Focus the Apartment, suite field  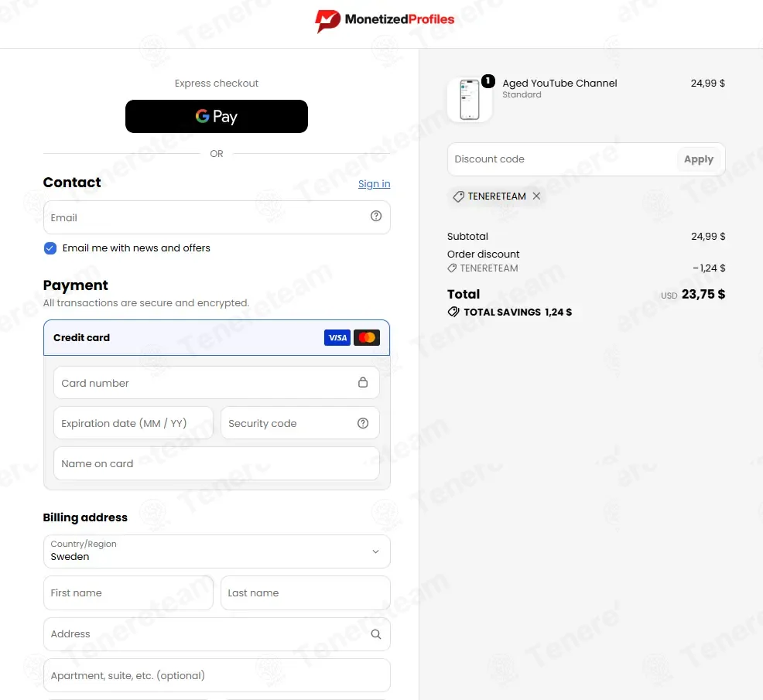(x=217, y=675)
